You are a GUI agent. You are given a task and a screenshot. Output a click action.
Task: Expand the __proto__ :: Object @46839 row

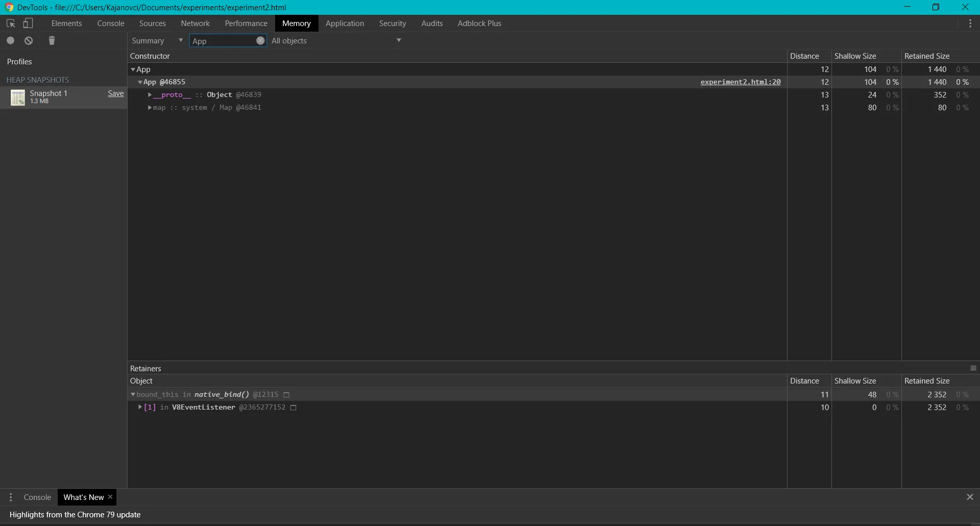pos(150,95)
